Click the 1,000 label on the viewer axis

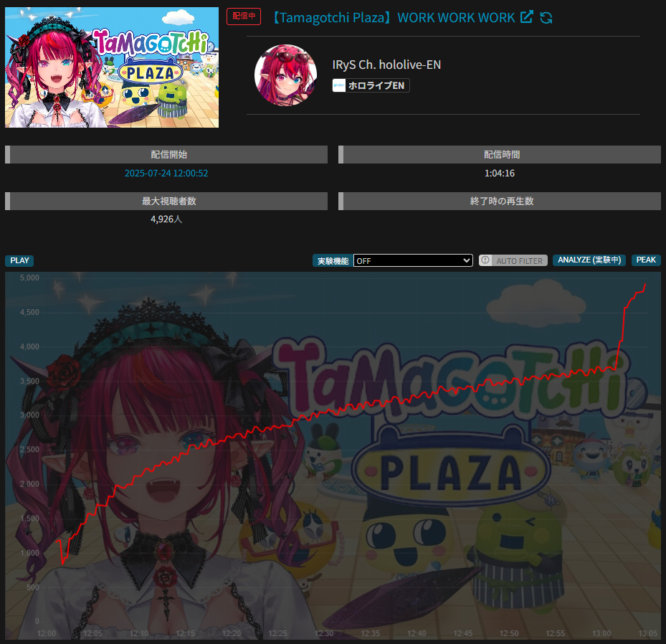pyautogui.click(x=29, y=553)
